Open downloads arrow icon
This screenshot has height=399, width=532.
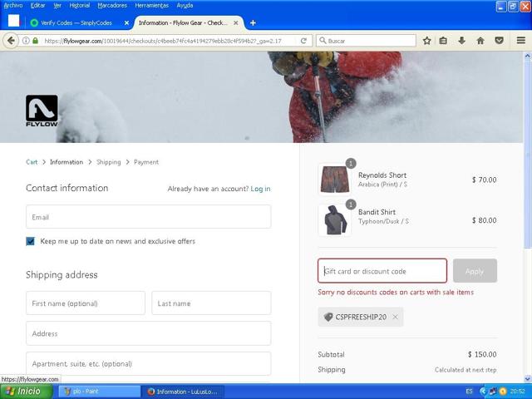(x=461, y=41)
